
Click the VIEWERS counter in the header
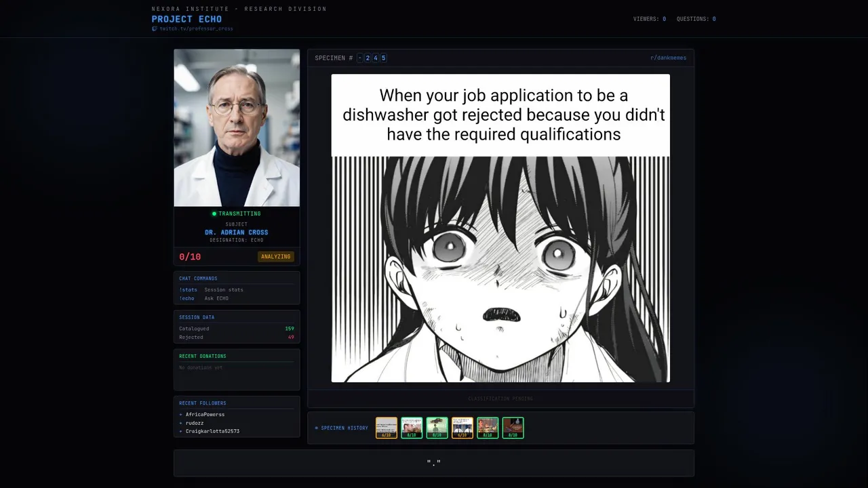(649, 19)
